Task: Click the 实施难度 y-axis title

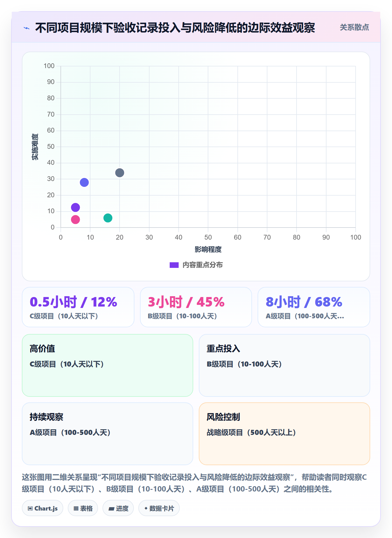Action: (x=35, y=147)
